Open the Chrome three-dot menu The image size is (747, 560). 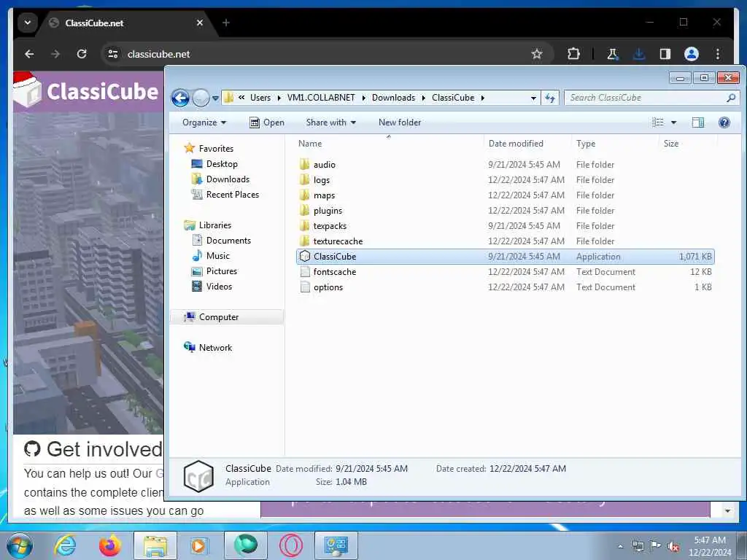coord(718,54)
